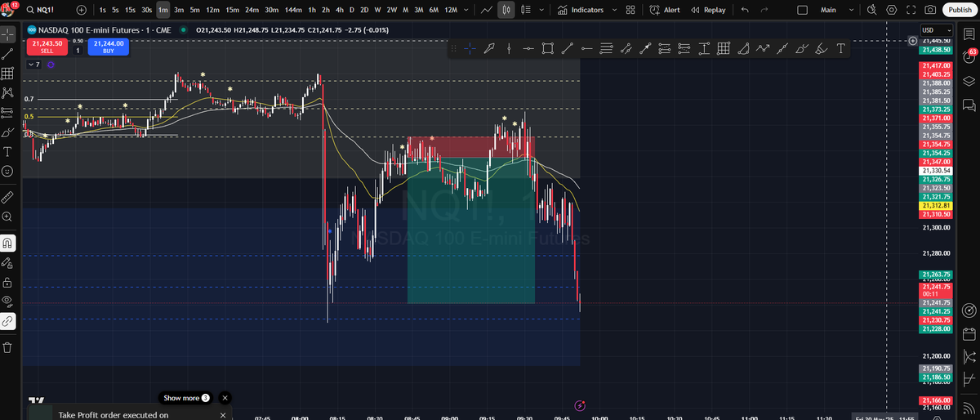Select the third chart type icon beside candles

tap(525, 10)
